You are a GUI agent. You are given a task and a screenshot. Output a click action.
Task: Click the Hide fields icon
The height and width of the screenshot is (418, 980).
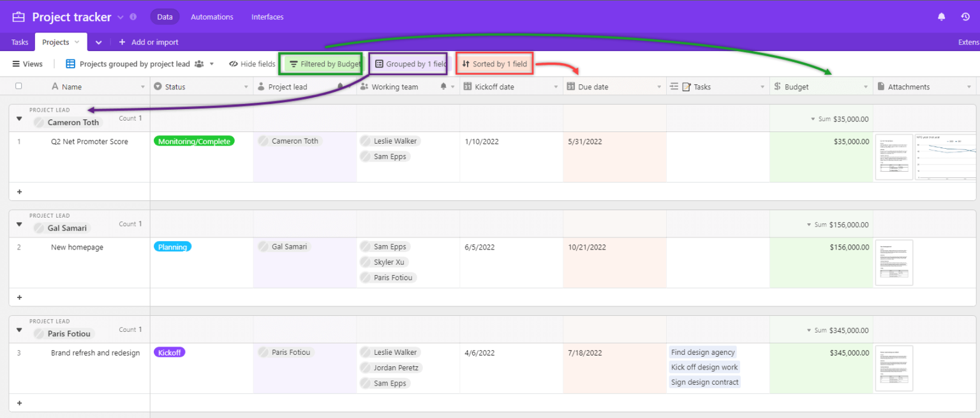[x=234, y=64]
